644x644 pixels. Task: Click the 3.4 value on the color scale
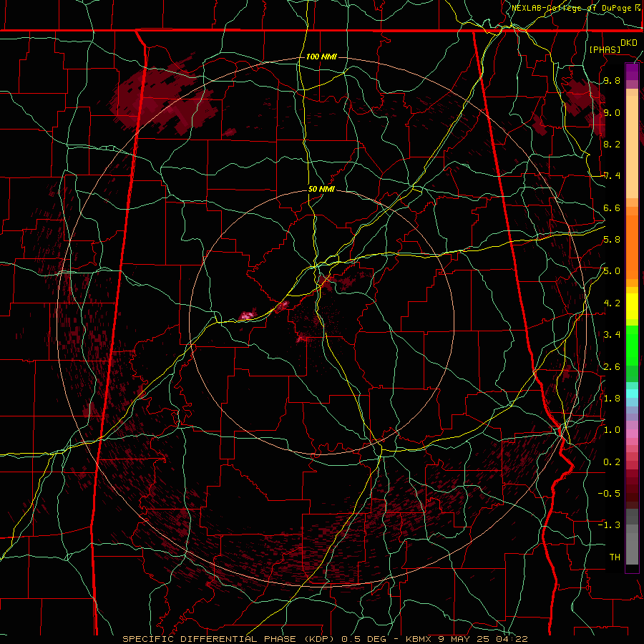pos(612,335)
